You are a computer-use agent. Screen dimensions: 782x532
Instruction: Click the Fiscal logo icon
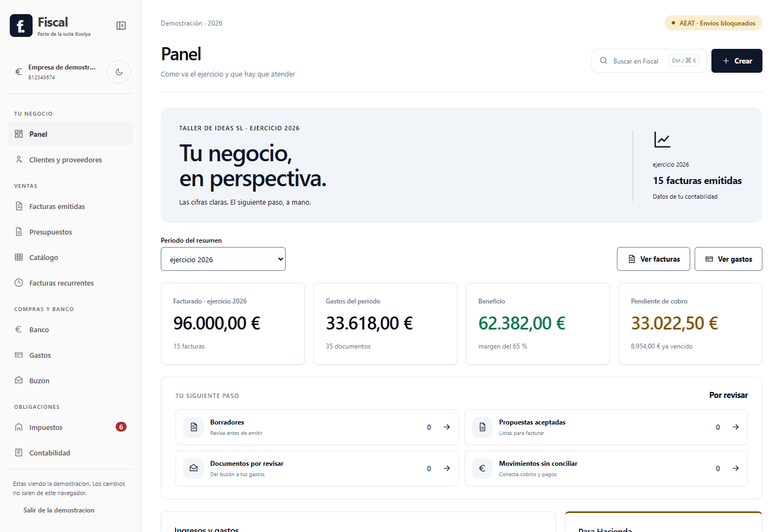tap(21, 26)
